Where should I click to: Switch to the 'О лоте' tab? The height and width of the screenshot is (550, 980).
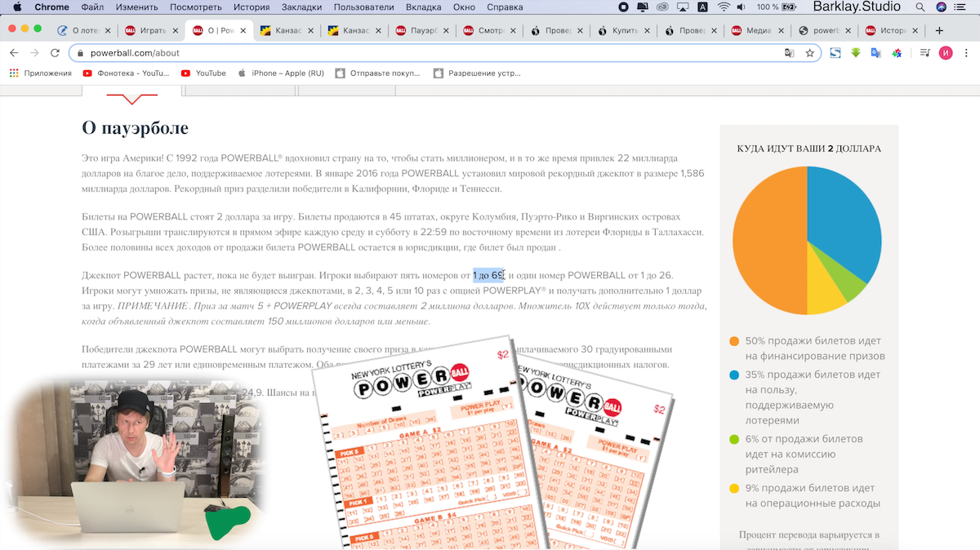82,31
